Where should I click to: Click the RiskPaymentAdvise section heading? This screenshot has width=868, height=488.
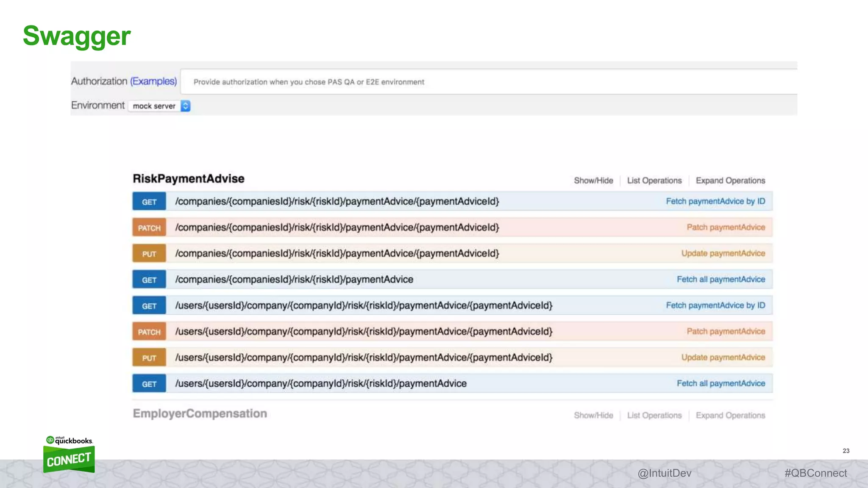click(x=189, y=179)
